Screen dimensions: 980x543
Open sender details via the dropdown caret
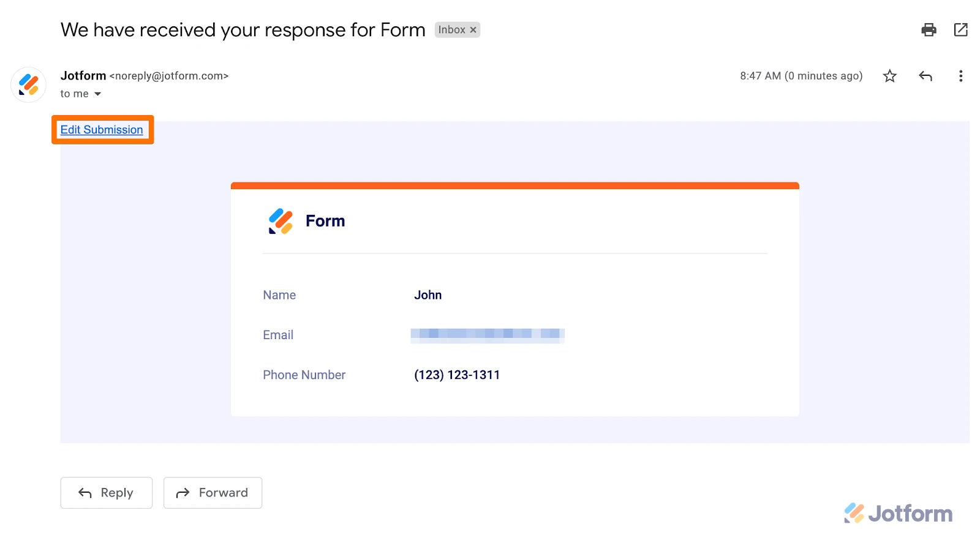(97, 94)
